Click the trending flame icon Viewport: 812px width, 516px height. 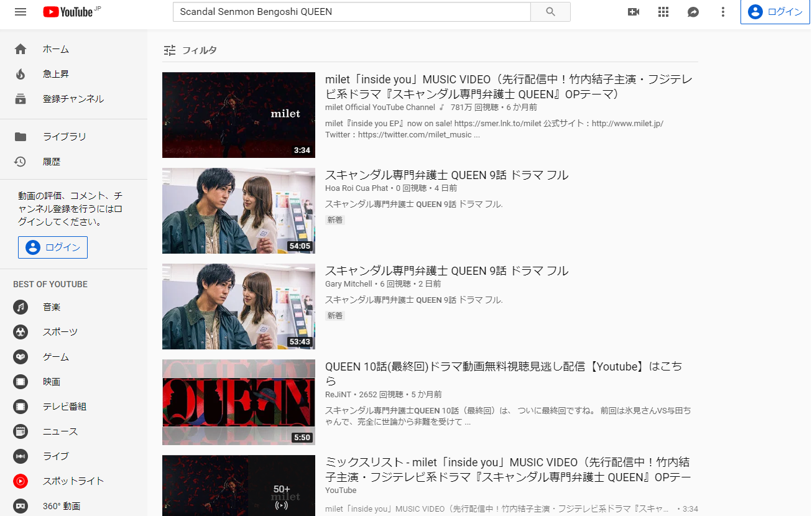(21, 74)
